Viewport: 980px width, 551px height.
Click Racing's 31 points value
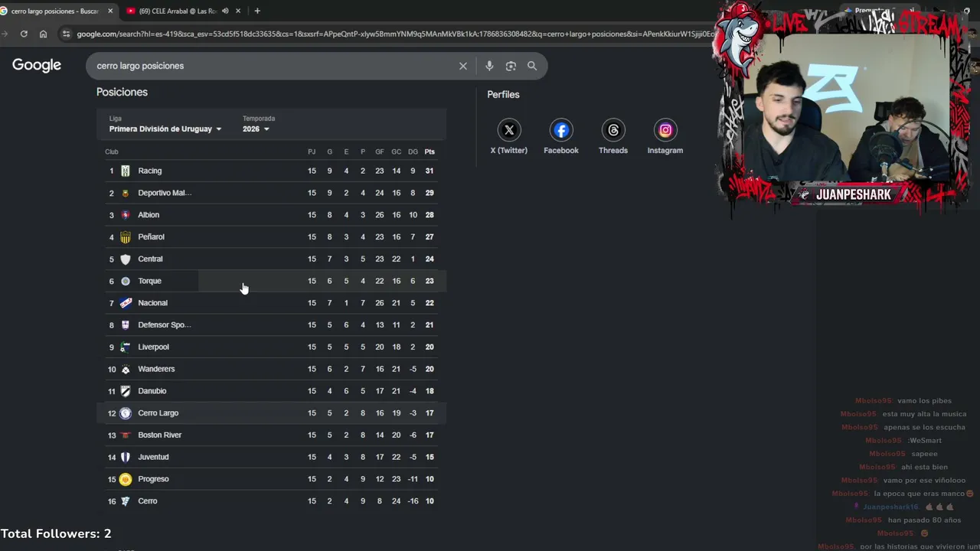pyautogui.click(x=430, y=171)
